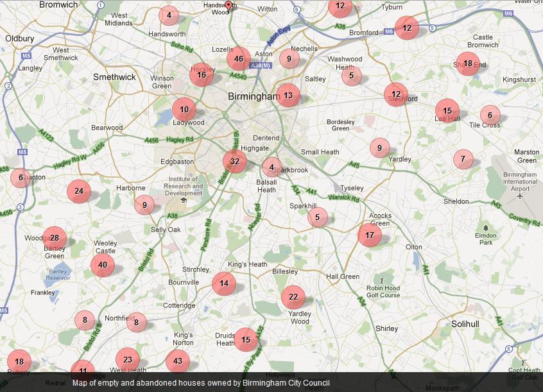This screenshot has width=543, height=392.
Task: Click the 18 cluster at Shard End
Action: click(468, 64)
